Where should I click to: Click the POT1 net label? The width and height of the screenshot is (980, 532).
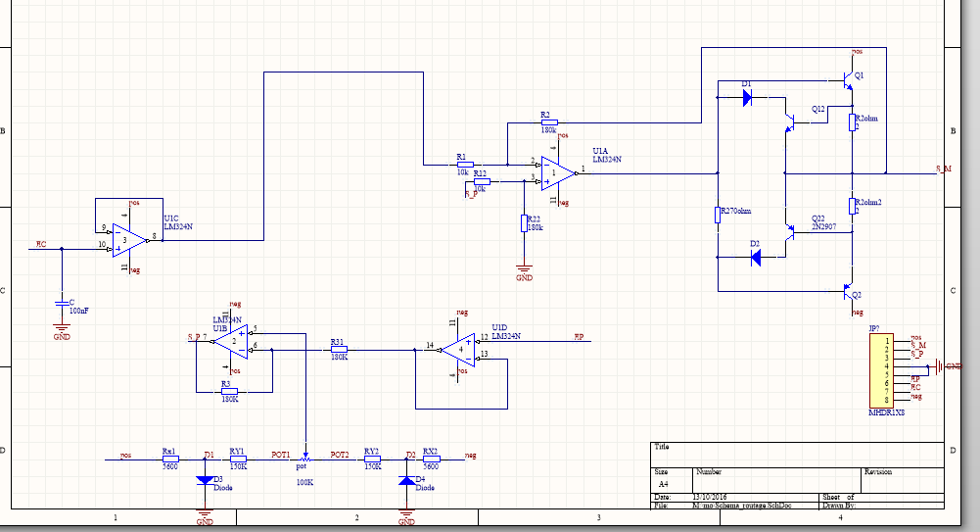281,455
